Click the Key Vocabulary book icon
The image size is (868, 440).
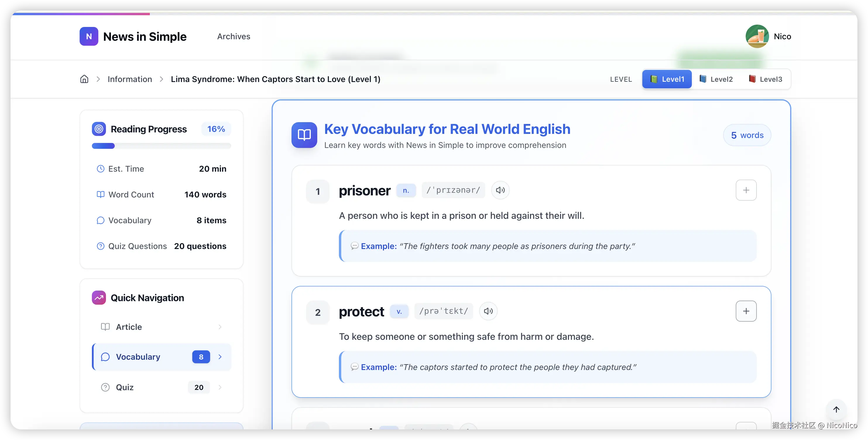tap(304, 135)
